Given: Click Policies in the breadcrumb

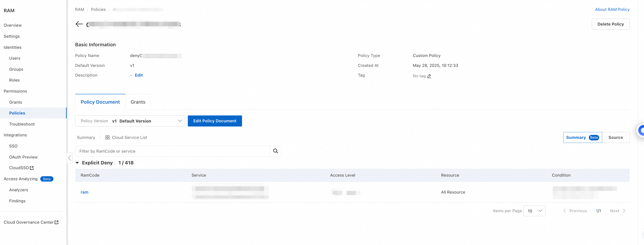Looking at the screenshot, I should click(98, 10).
